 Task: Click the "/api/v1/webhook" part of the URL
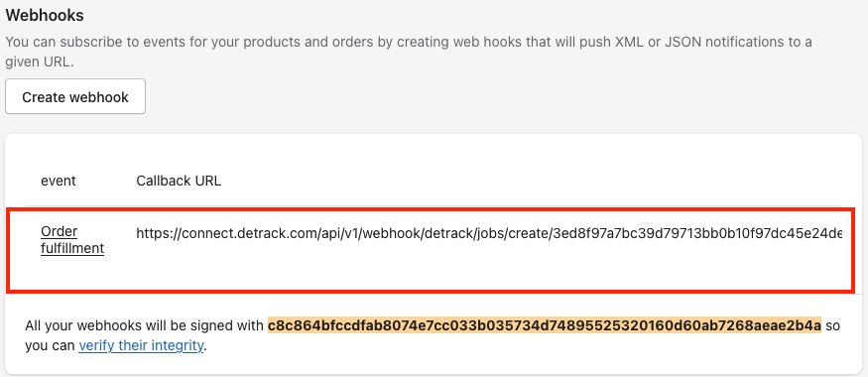point(374,234)
